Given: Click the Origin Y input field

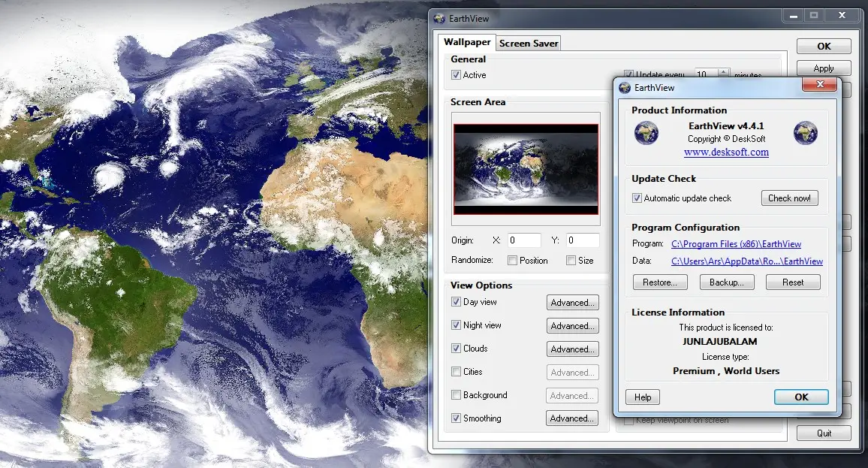Looking at the screenshot, I should 583,240.
